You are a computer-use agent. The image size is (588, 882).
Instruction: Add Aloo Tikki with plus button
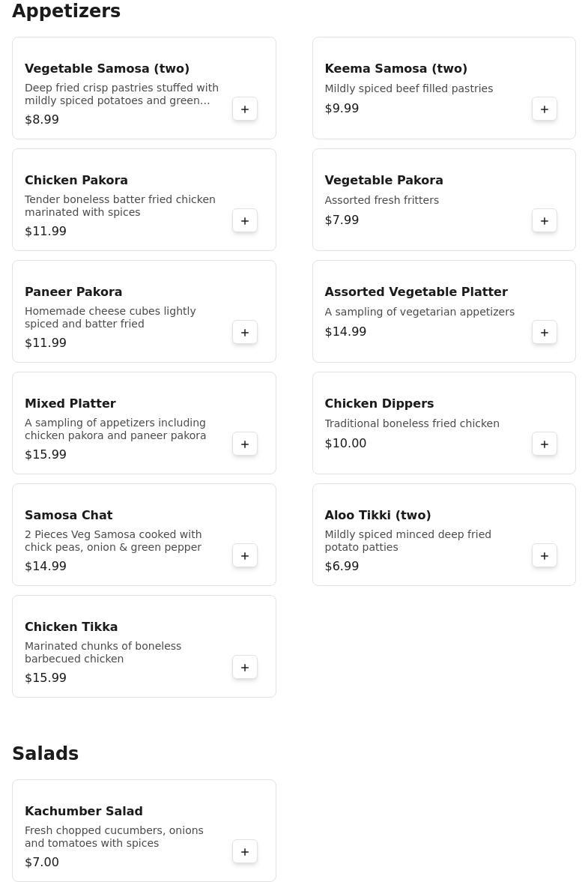coord(545,556)
